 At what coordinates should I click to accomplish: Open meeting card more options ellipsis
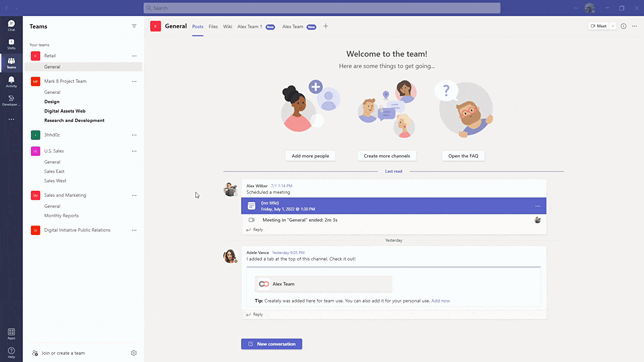pyautogui.click(x=538, y=206)
